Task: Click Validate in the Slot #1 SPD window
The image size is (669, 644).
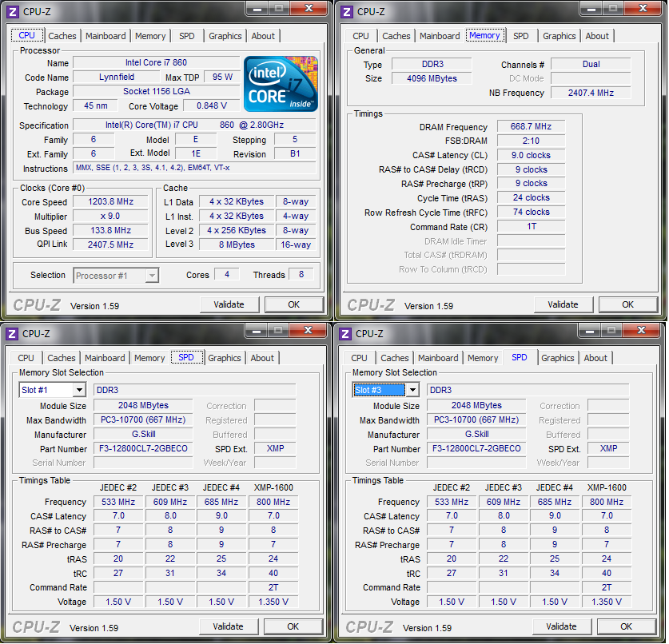Action: pos(229,626)
